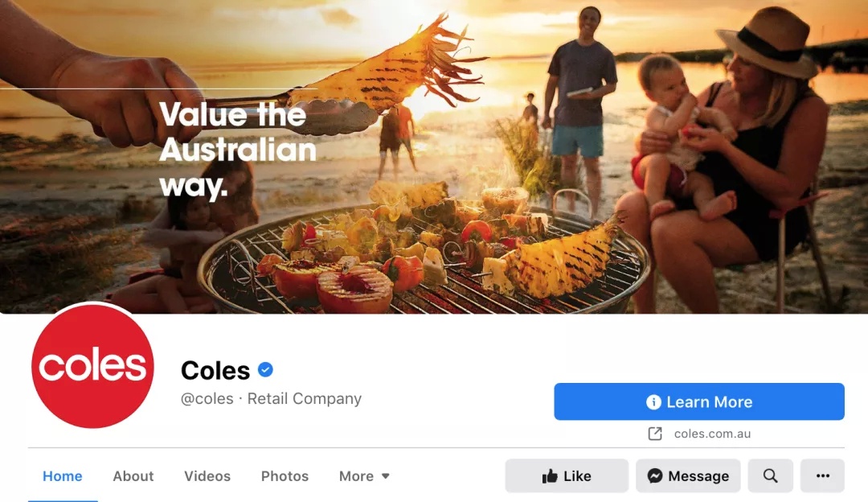Like the Coles page

click(x=567, y=475)
